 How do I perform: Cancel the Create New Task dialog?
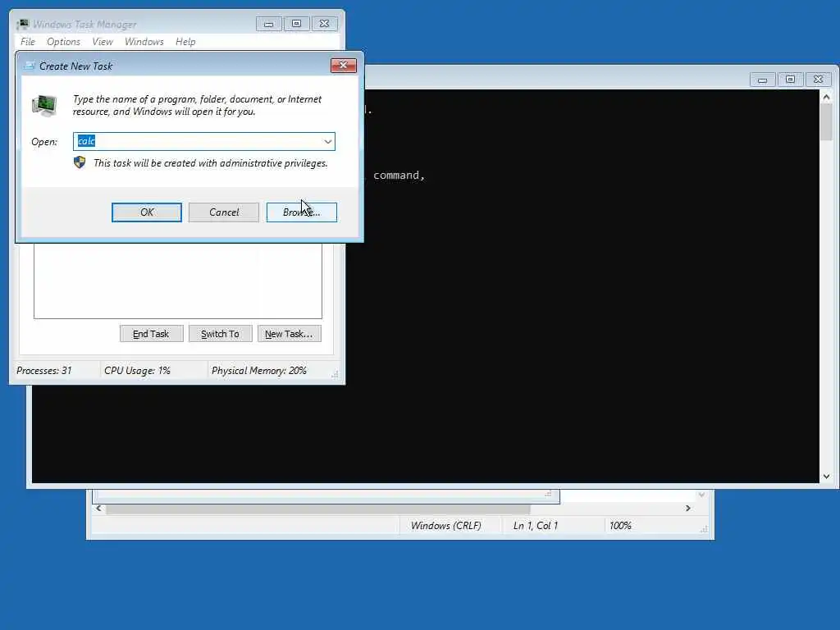pyautogui.click(x=224, y=212)
